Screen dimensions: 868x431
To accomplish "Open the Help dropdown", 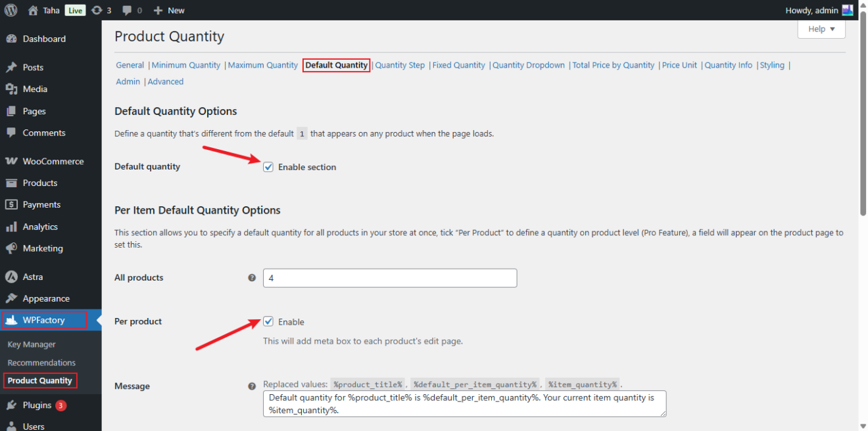I will click(821, 29).
